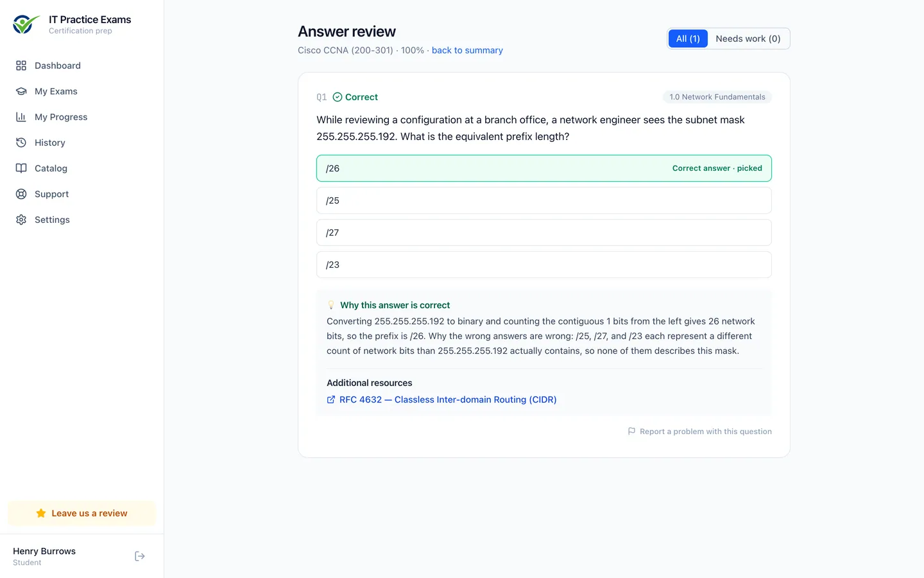
Task: Select the All (1) filter
Action: (688, 39)
